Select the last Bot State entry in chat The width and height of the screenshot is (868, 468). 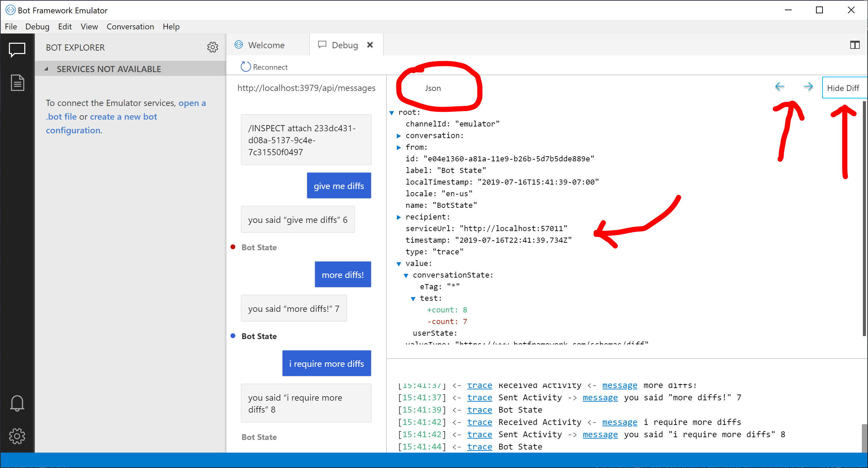[x=259, y=437]
